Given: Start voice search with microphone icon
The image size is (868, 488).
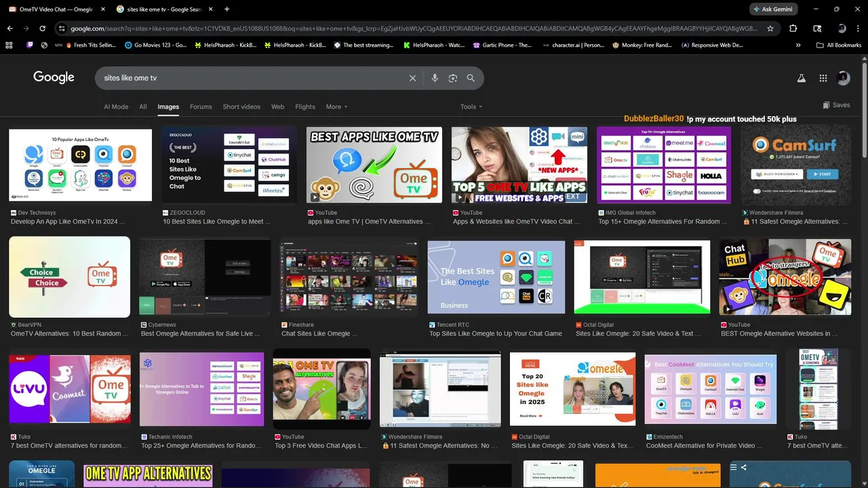Looking at the screenshot, I should (435, 78).
